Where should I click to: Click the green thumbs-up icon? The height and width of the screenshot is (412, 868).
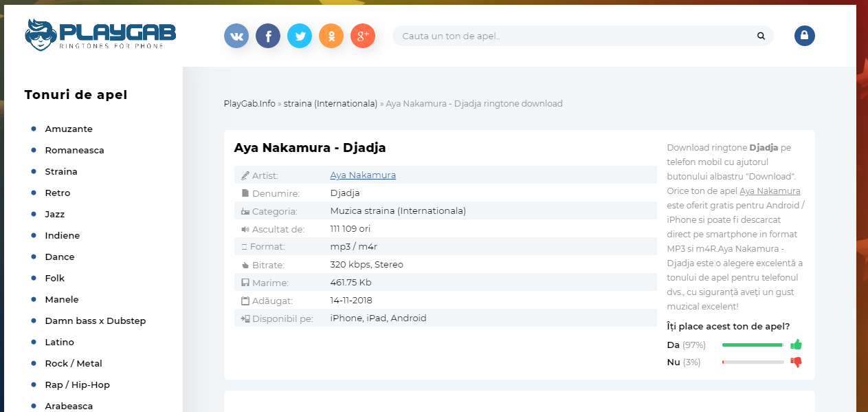(x=797, y=345)
